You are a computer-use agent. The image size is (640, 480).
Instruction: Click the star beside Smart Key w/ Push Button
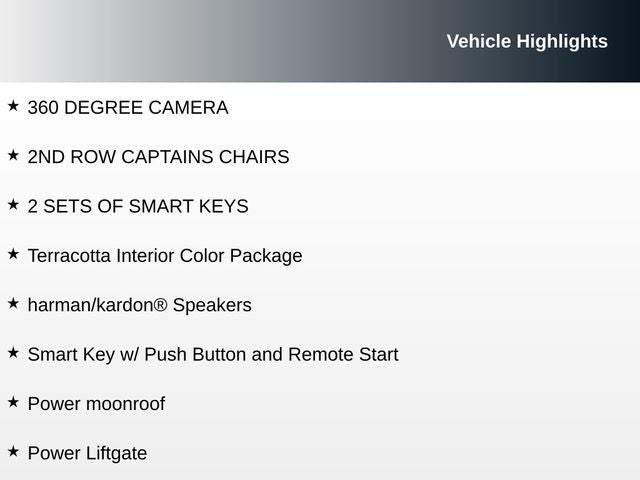coord(13,353)
